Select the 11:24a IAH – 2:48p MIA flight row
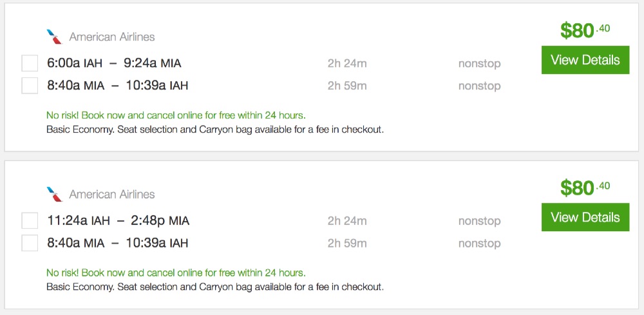This screenshot has height=315, width=644. 118,221
